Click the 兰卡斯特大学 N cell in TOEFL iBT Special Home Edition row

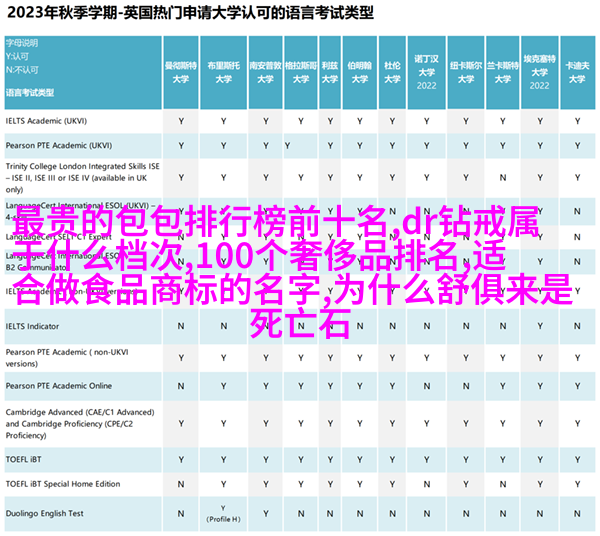502,484
